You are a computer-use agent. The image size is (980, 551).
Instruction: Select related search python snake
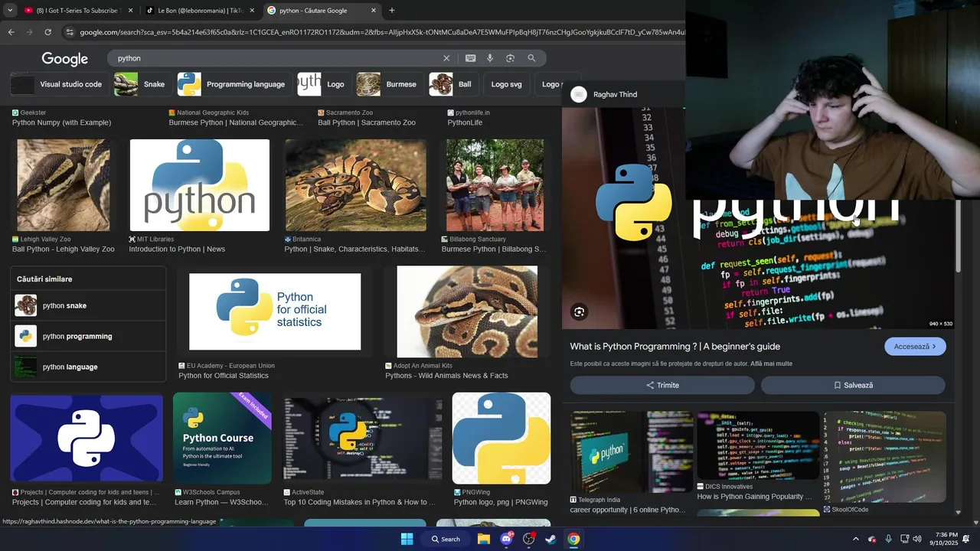coord(88,305)
